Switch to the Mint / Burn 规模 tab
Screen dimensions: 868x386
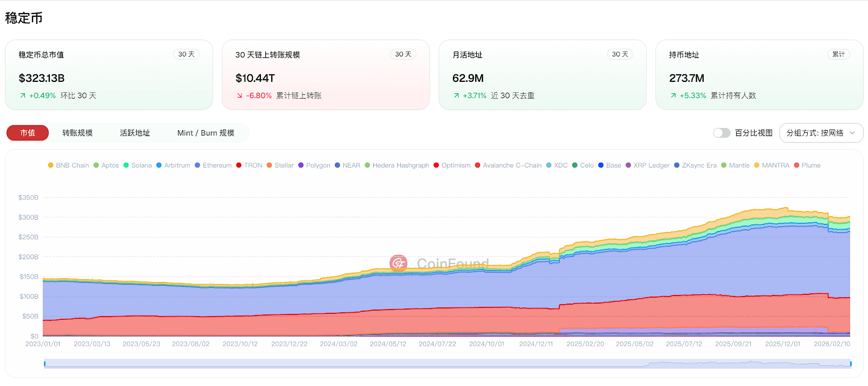tap(206, 133)
